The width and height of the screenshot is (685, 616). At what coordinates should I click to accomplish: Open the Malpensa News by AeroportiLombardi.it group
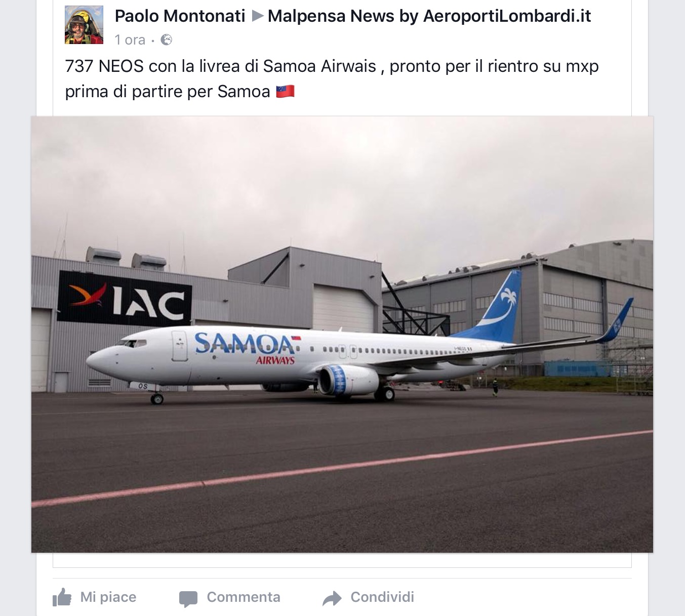tap(429, 16)
